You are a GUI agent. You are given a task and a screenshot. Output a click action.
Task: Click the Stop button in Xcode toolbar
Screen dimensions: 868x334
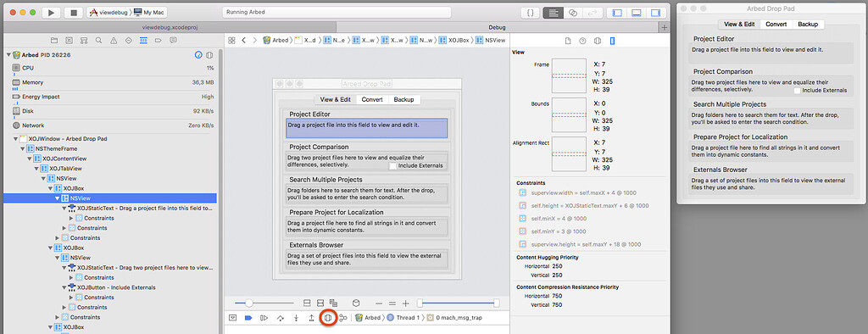coord(73,13)
